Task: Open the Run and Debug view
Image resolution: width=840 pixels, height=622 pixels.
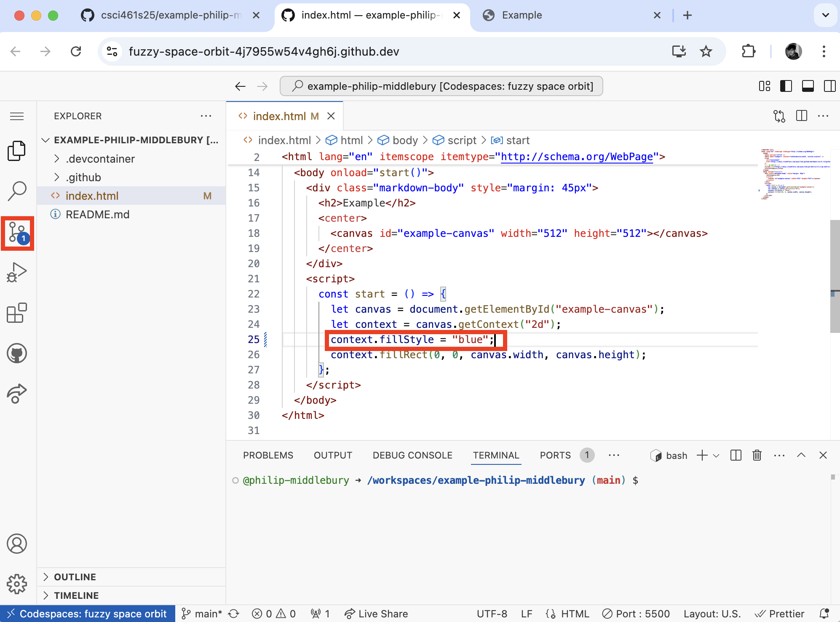Action: 17,273
